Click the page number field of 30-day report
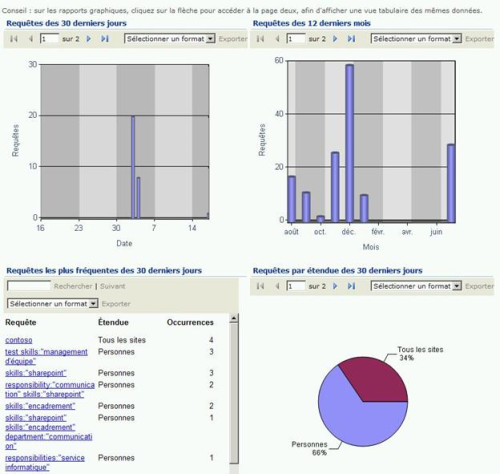Viewport: 500px width, 474px height. (x=49, y=39)
